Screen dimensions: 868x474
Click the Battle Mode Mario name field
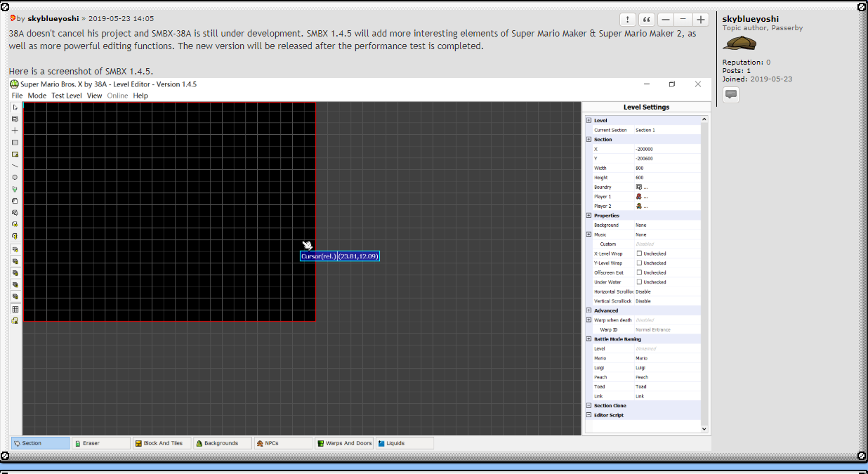coord(667,358)
